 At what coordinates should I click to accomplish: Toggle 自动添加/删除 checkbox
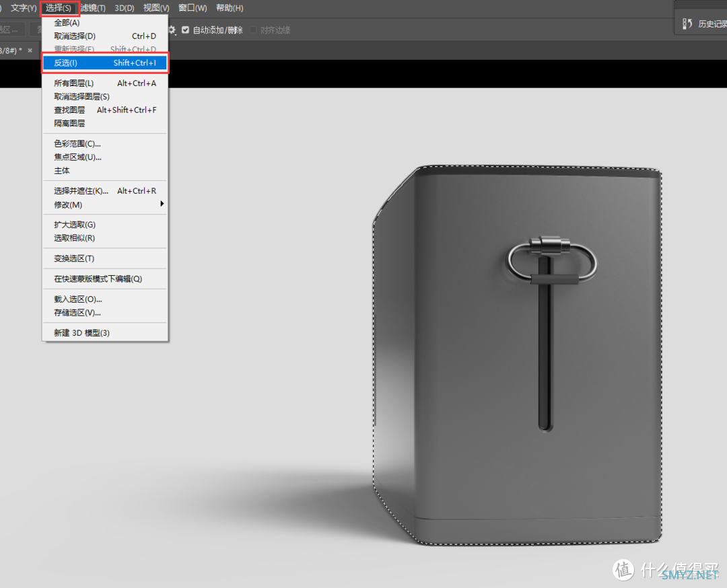tap(186, 30)
